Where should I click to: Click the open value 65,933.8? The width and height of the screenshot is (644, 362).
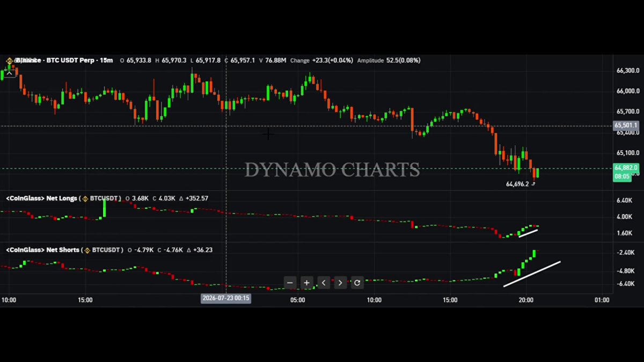(x=138, y=61)
